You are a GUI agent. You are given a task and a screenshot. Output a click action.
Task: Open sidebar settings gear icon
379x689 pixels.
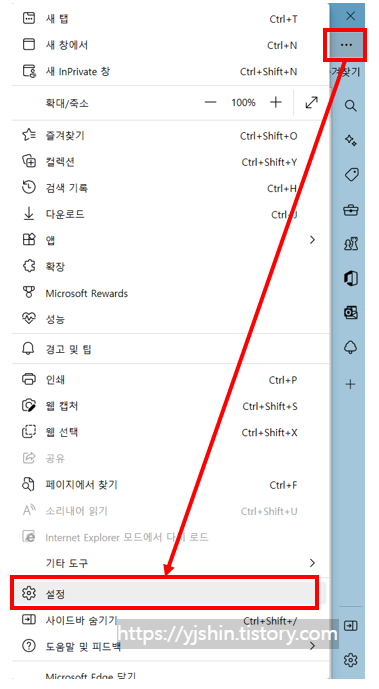(x=350, y=660)
